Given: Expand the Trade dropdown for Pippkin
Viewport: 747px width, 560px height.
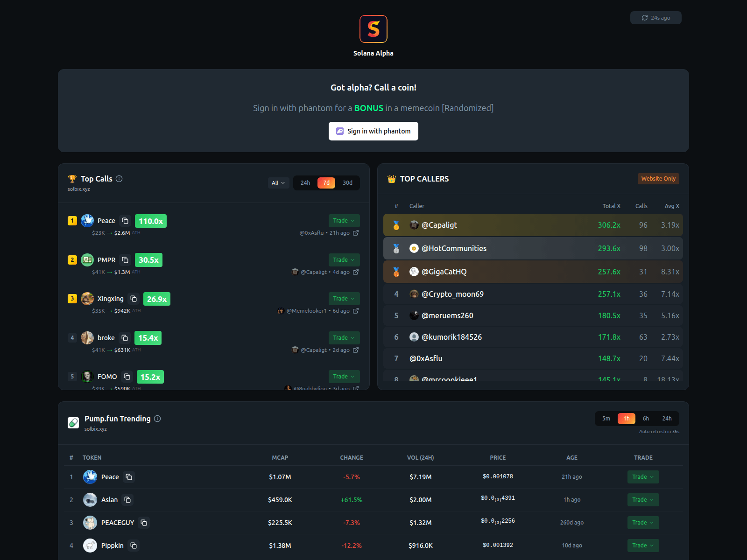Looking at the screenshot, I should click(643, 545).
